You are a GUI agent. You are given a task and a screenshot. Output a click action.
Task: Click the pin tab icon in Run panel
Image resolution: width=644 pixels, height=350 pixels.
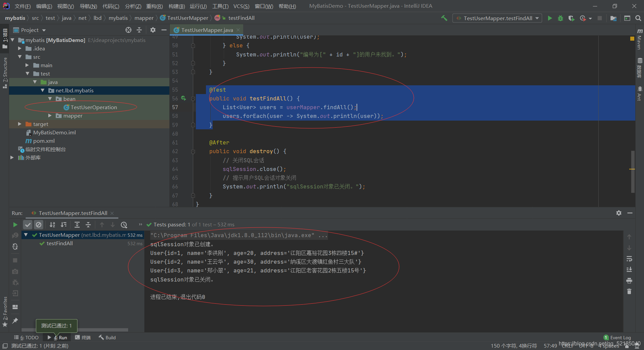pyautogui.click(x=15, y=321)
